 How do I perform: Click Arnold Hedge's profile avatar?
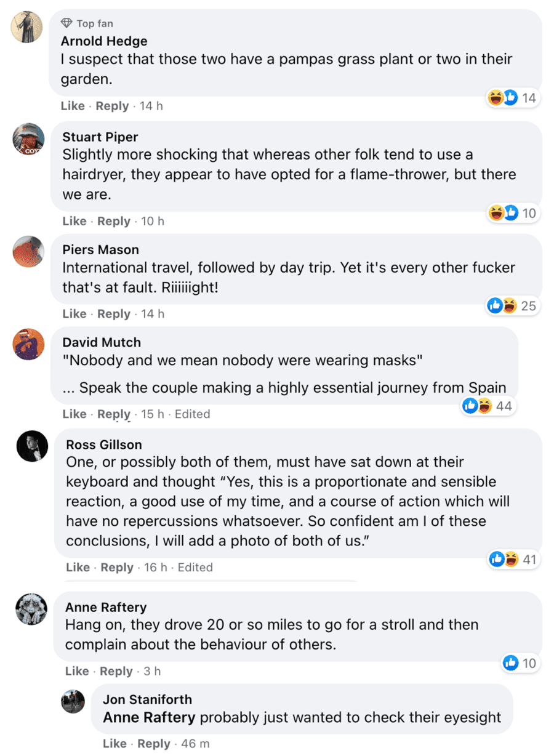[x=28, y=27]
